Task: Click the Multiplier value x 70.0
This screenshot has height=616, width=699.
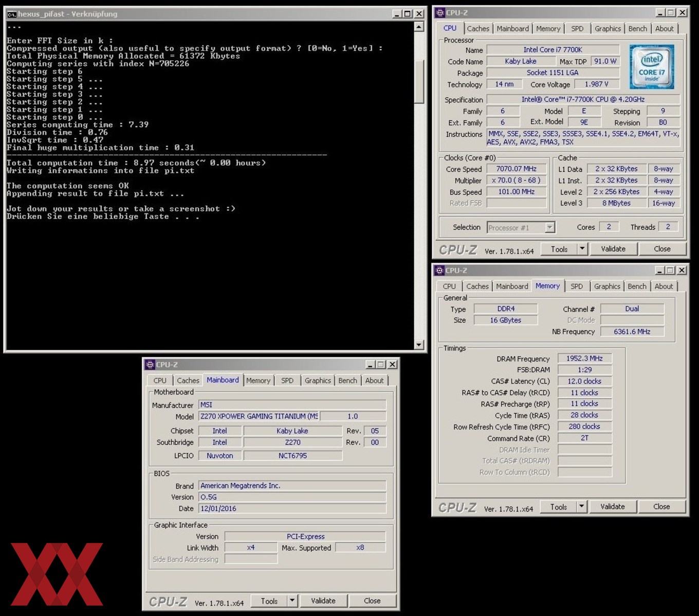Action: (x=516, y=180)
